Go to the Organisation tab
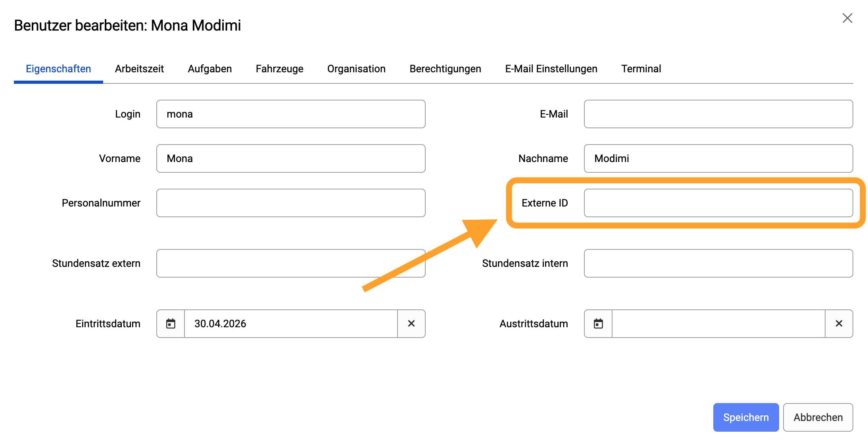Viewport: 868px width, 444px height. [356, 69]
